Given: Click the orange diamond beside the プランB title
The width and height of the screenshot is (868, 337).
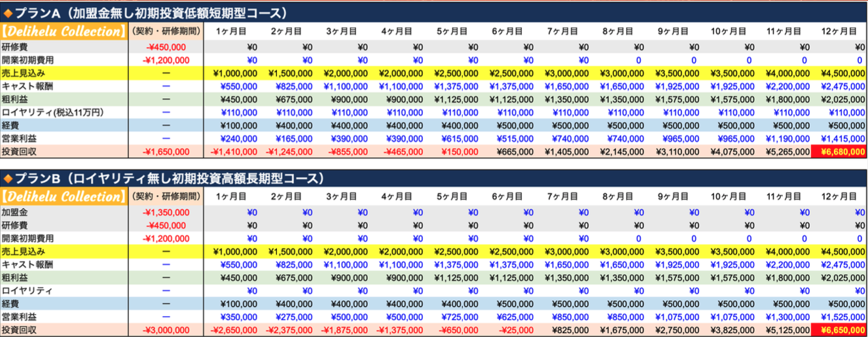Looking at the screenshot, I should pos(7,179).
